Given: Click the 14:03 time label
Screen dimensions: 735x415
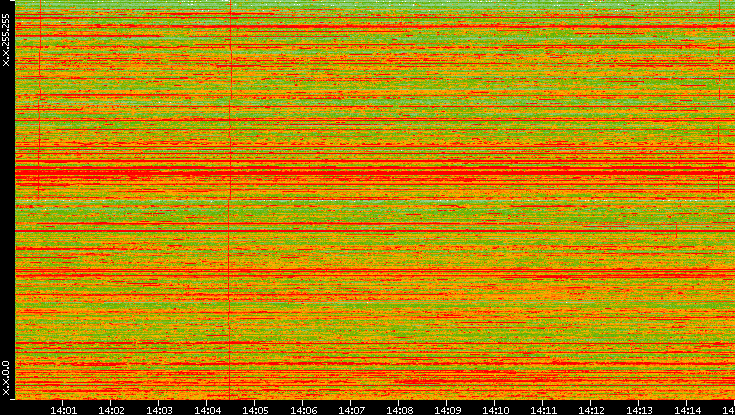Looking at the screenshot, I should tap(159, 410).
